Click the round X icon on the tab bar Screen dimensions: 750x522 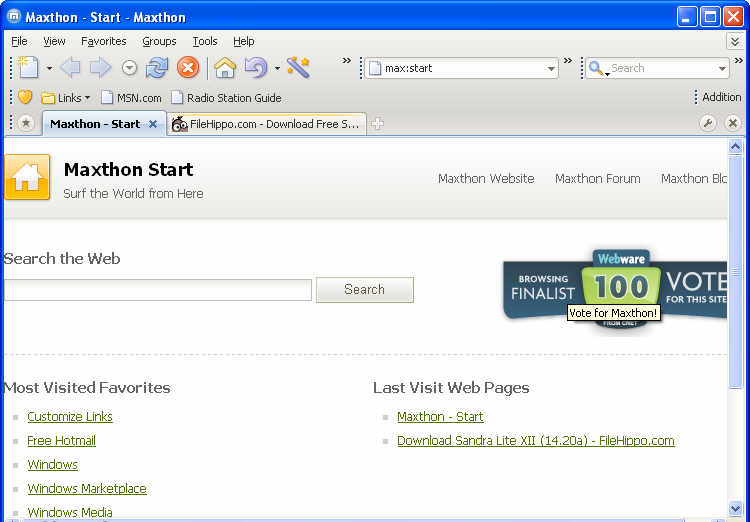pos(732,123)
